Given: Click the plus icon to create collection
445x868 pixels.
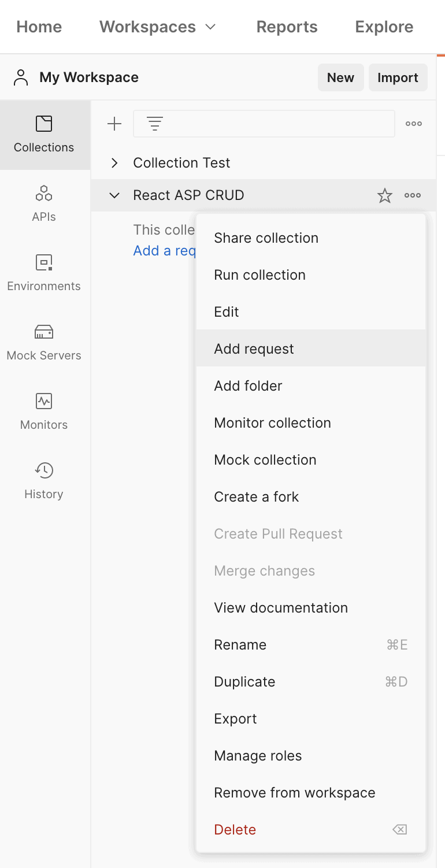Looking at the screenshot, I should (x=114, y=124).
